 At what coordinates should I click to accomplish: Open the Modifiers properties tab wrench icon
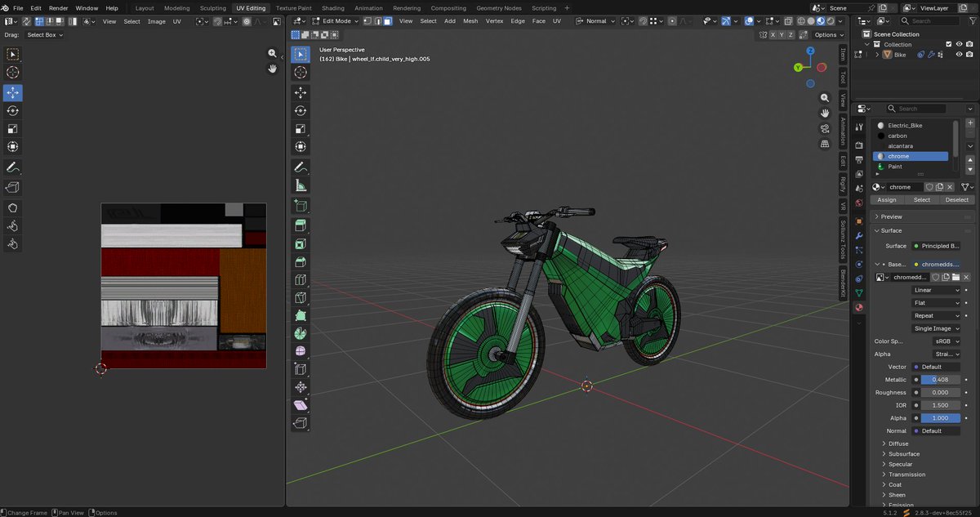click(859, 236)
